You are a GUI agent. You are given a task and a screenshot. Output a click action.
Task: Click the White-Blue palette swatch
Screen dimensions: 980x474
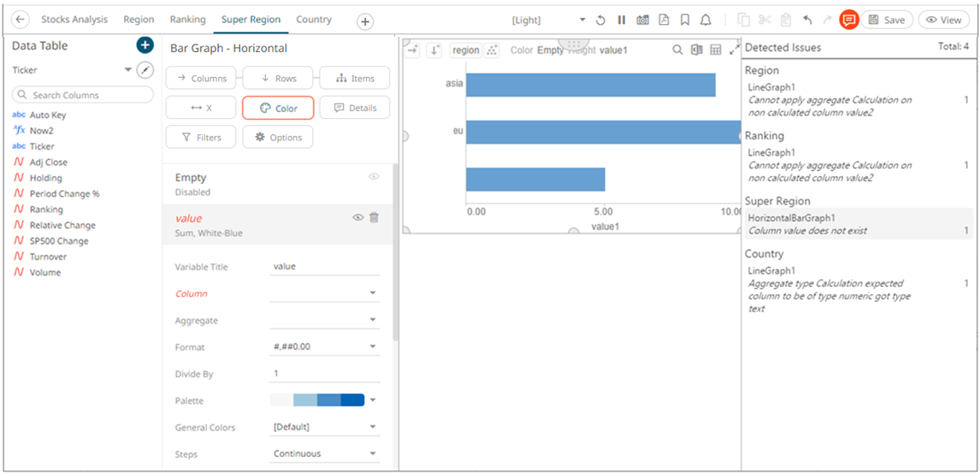(317, 400)
